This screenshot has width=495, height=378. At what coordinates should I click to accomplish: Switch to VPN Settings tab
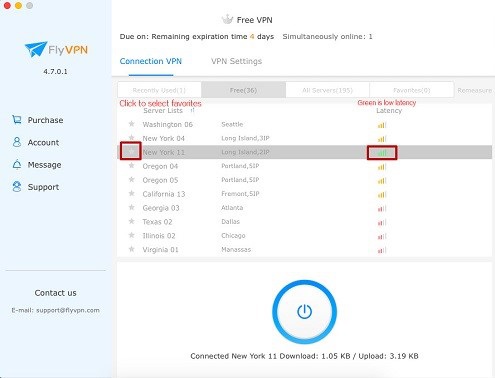click(x=236, y=61)
